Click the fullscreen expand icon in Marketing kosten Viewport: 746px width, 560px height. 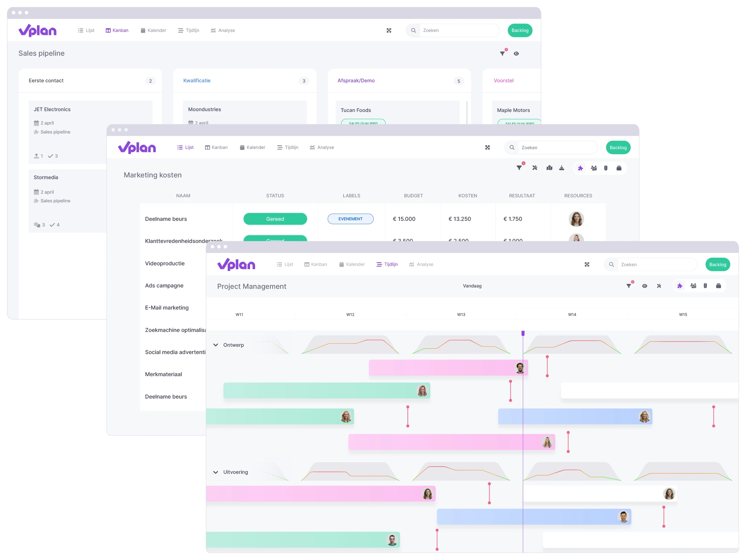tap(487, 148)
